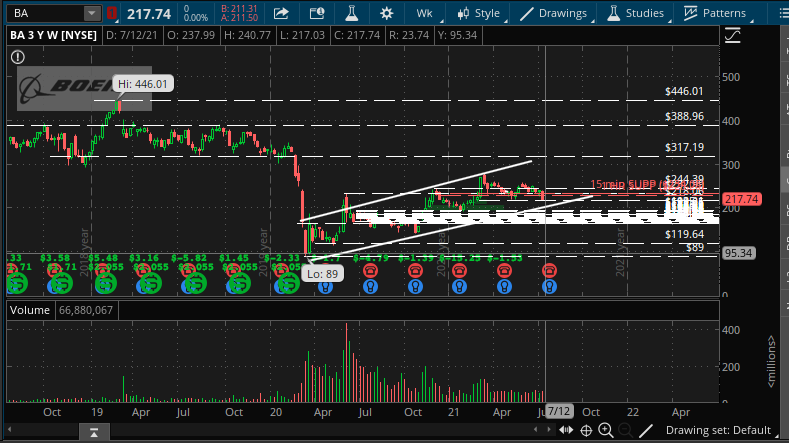The width and height of the screenshot is (789, 443).
Task: Click the $446.01 price level label
Action: pyautogui.click(x=684, y=92)
